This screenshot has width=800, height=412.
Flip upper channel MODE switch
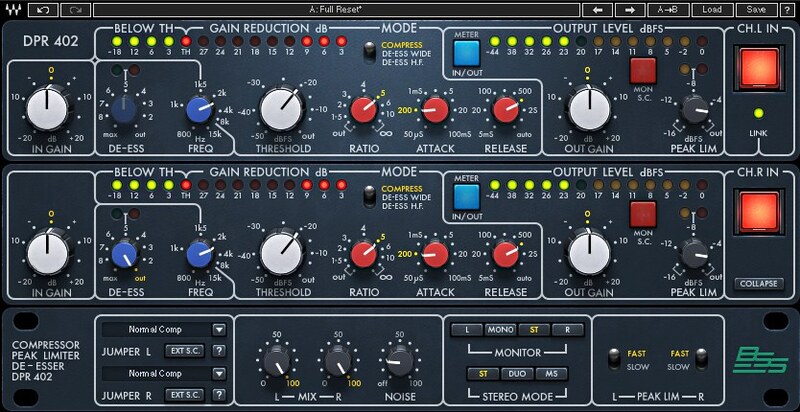[x=371, y=53]
